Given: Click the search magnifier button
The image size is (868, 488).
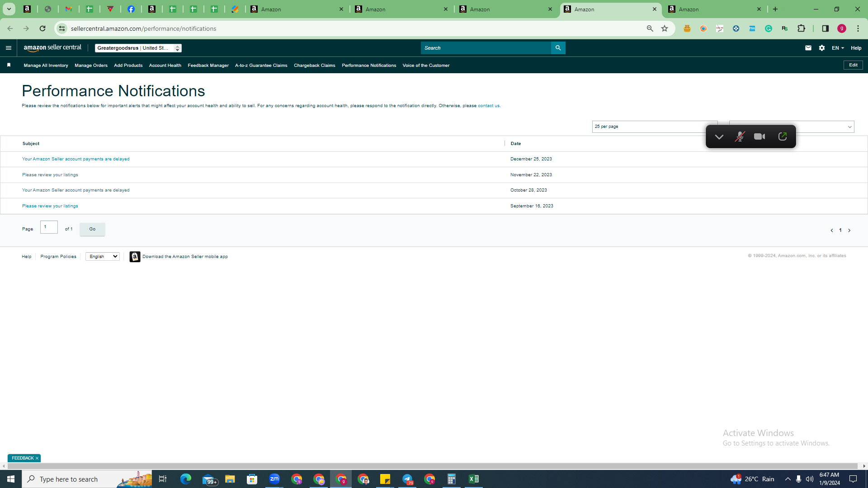Looking at the screenshot, I should 558,48.
